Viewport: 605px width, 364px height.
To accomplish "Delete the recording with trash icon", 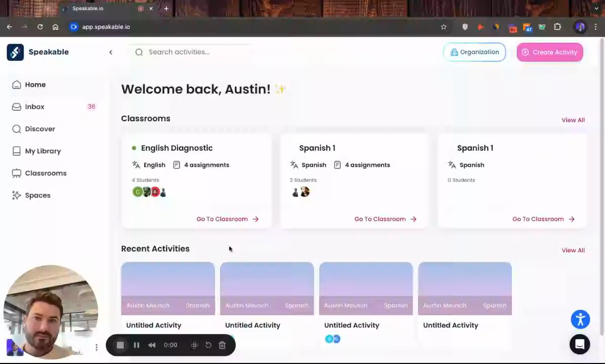I will click(222, 345).
